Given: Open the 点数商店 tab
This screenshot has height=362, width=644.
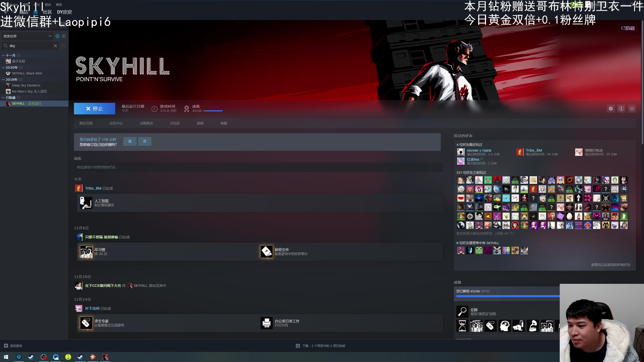Looking at the screenshot, I should 146,123.
